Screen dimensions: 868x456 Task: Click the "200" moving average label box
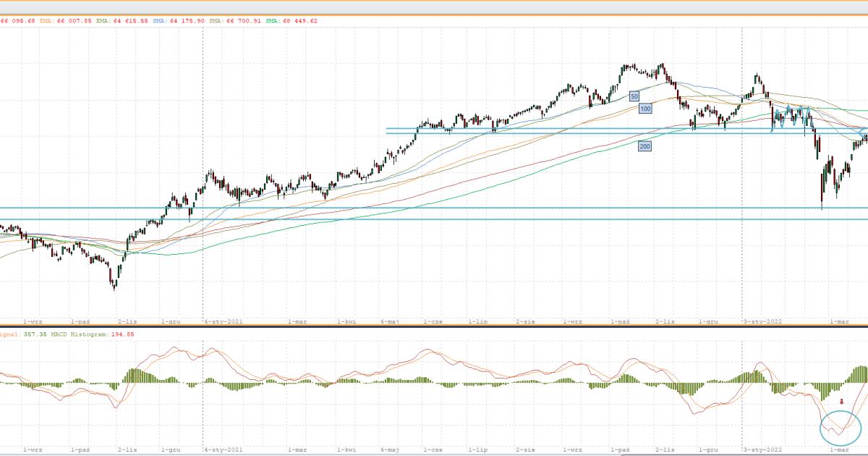[x=643, y=146]
